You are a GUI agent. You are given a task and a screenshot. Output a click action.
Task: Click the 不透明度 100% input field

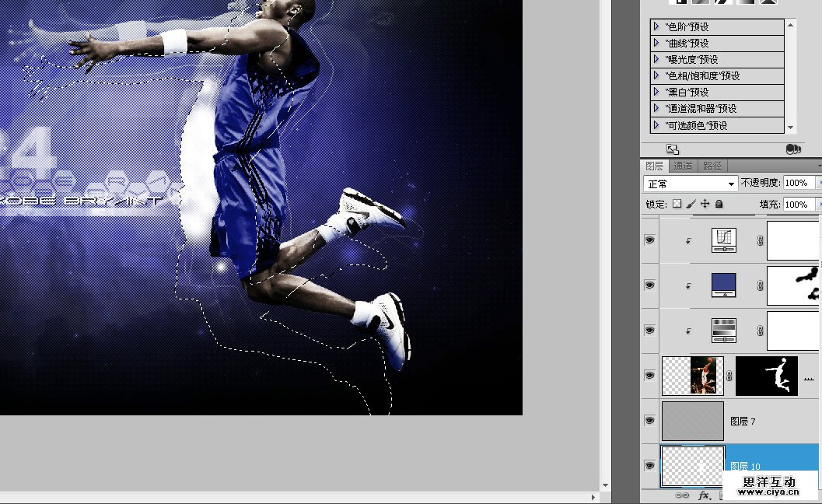[796, 183]
